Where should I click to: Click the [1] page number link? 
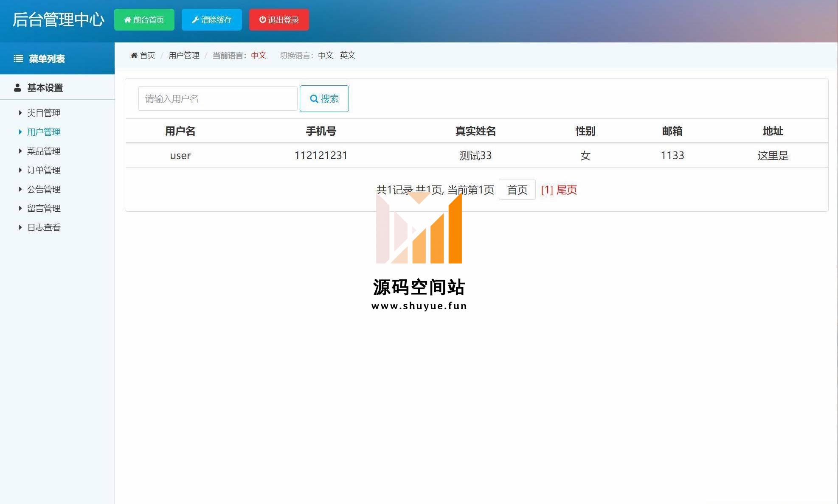[x=547, y=190]
